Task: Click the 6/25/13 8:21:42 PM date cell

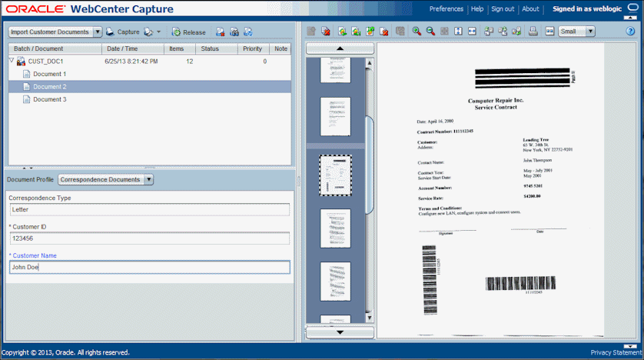Action: (x=131, y=62)
